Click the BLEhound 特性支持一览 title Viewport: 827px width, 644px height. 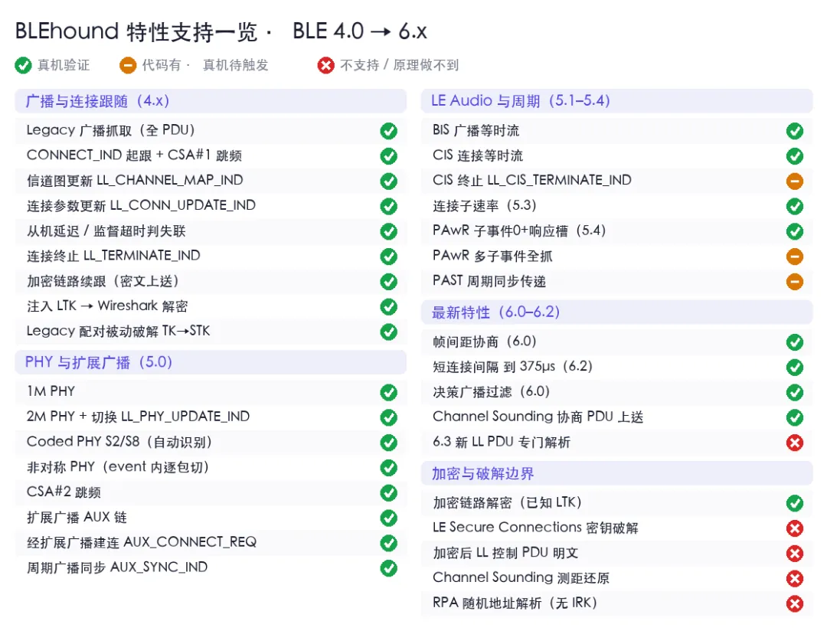(136, 31)
